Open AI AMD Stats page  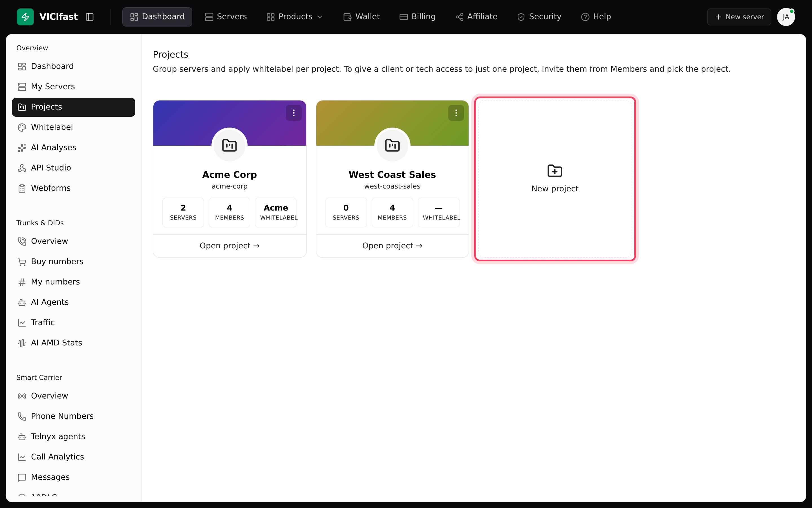point(74,343)
